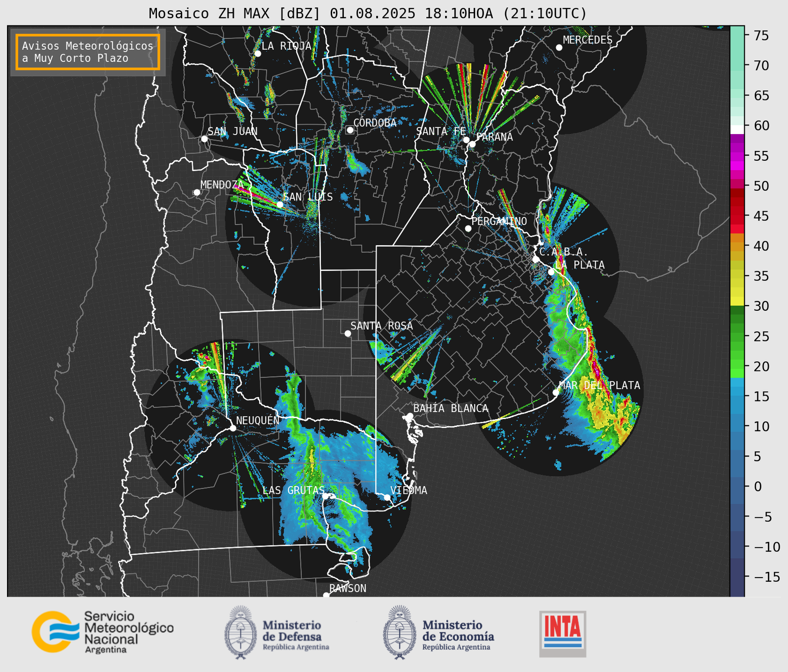Click the LAS GRUTAS label text
Screen dimensions: 788x672
click(x=293, y=490)
